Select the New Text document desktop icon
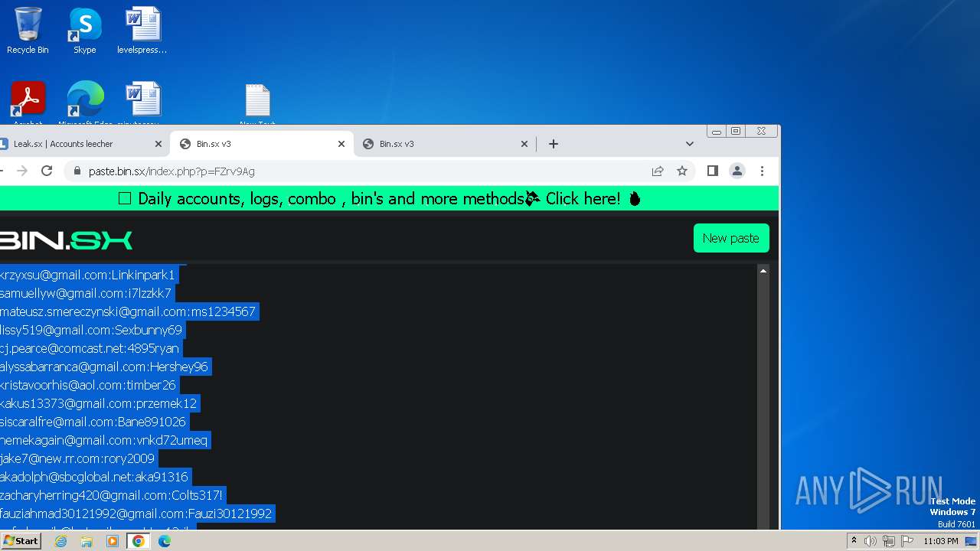Screen dimensions: 980x551 coord(258,104)
